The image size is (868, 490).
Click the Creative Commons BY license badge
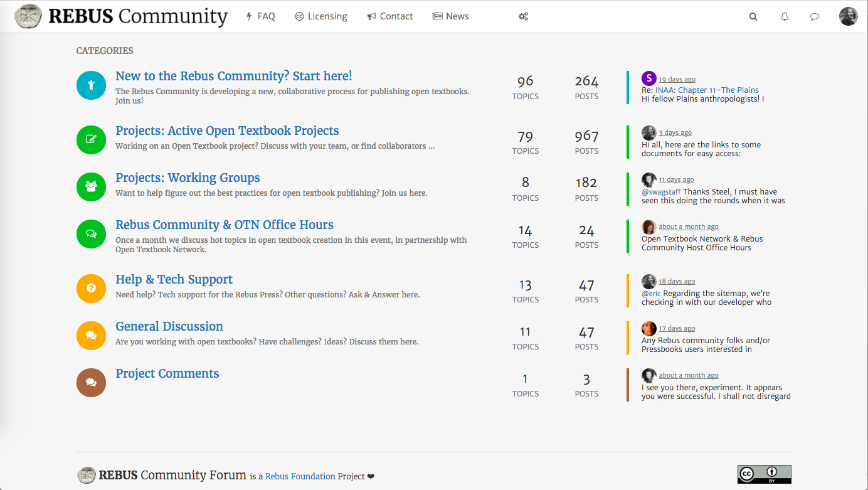[764, 474]
